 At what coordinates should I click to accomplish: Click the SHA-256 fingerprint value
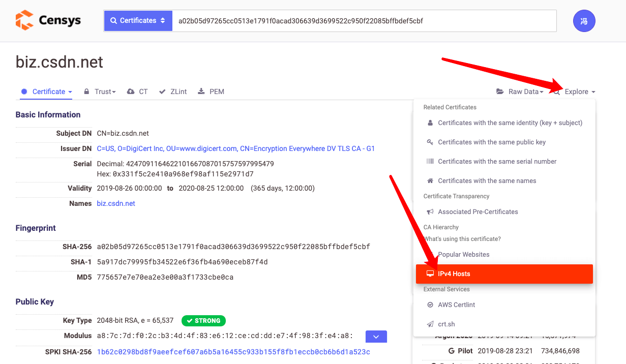pos(233,247)
